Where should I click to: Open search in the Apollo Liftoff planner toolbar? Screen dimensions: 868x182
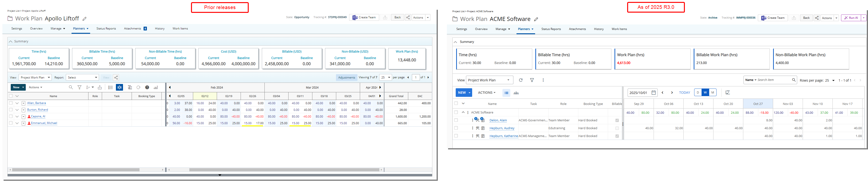click(71, 87)
